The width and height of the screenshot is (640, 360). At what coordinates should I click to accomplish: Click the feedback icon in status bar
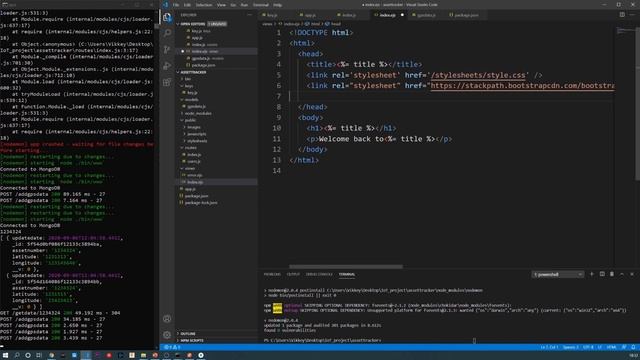pyautogui.click(x=624, y=347)
